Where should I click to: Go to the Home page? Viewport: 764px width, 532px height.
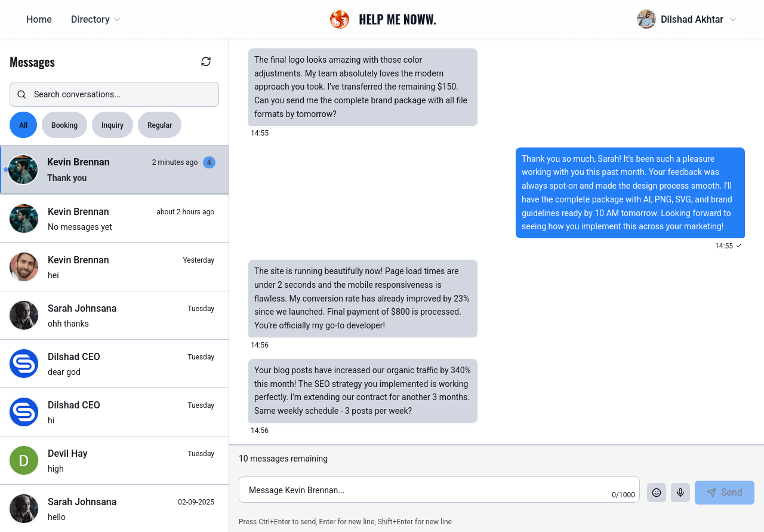click(x=39, y=19)
